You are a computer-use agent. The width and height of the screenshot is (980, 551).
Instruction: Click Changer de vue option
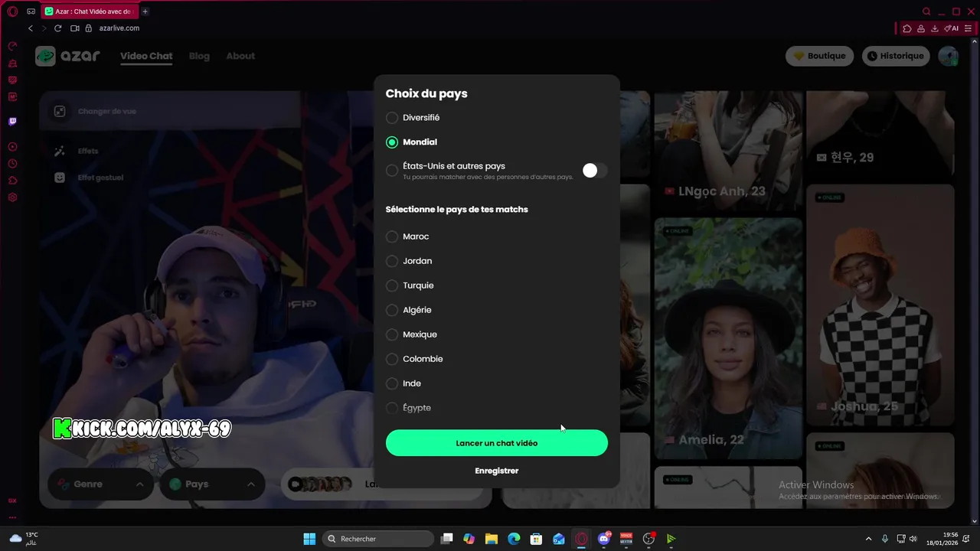click(x=106, y=112)
